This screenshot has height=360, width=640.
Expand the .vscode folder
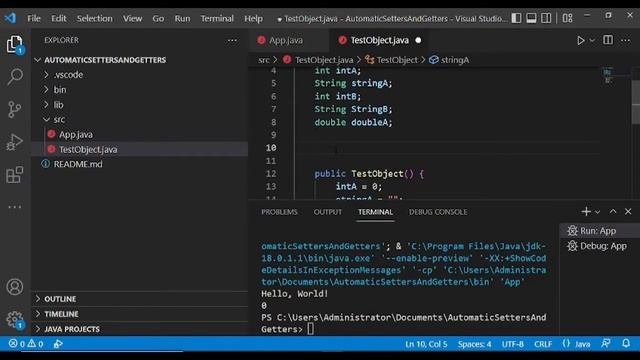tap(140, 75)
